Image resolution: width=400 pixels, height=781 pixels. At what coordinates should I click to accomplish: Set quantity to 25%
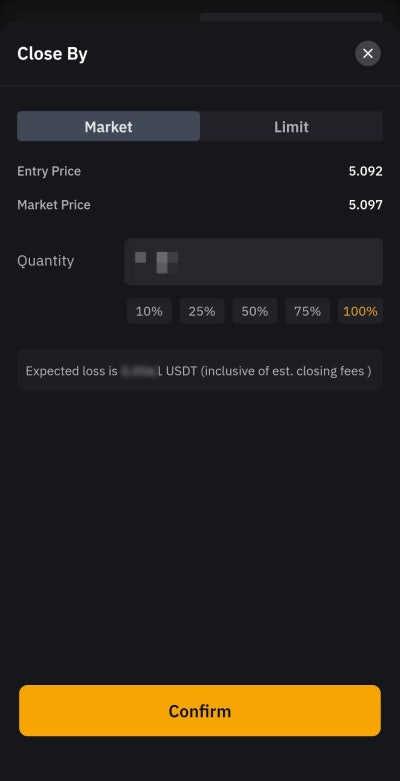coord(202,311)
